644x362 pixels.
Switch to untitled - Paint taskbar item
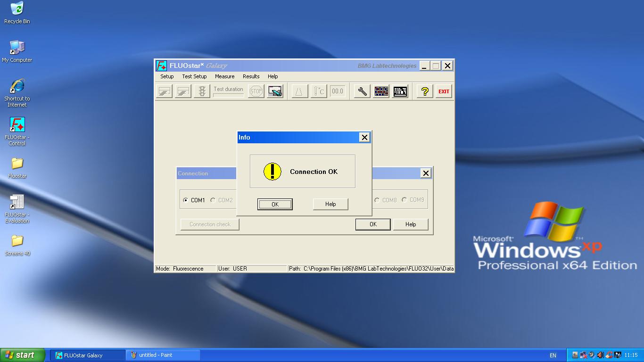(163, 355)
